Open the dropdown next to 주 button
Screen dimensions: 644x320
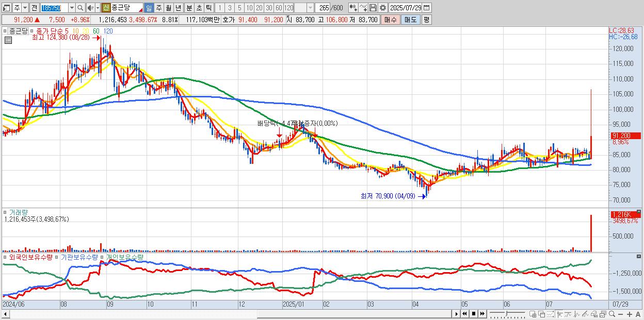click(x=25, y=8)
